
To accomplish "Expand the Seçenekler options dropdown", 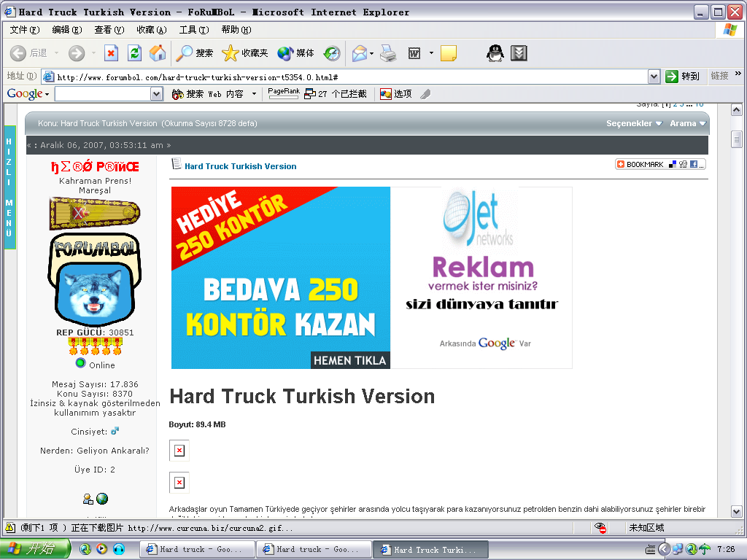I will pos(634,123).
